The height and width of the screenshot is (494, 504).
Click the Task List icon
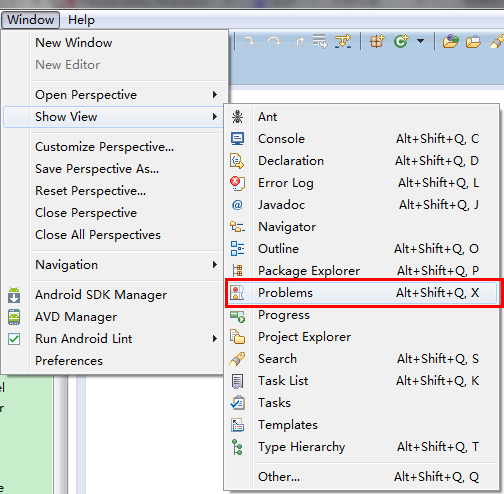[237, 381]
